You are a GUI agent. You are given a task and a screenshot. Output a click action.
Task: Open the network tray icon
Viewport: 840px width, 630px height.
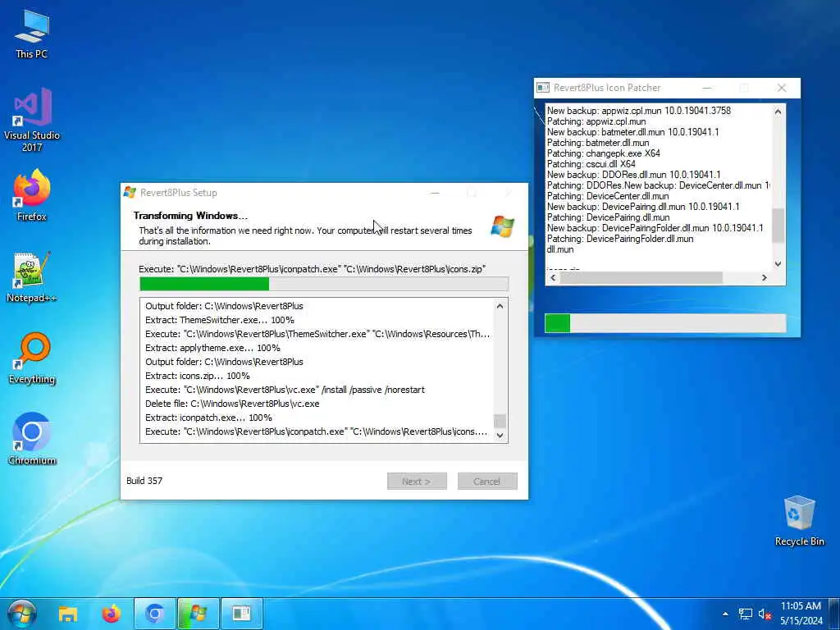(745, 614)
